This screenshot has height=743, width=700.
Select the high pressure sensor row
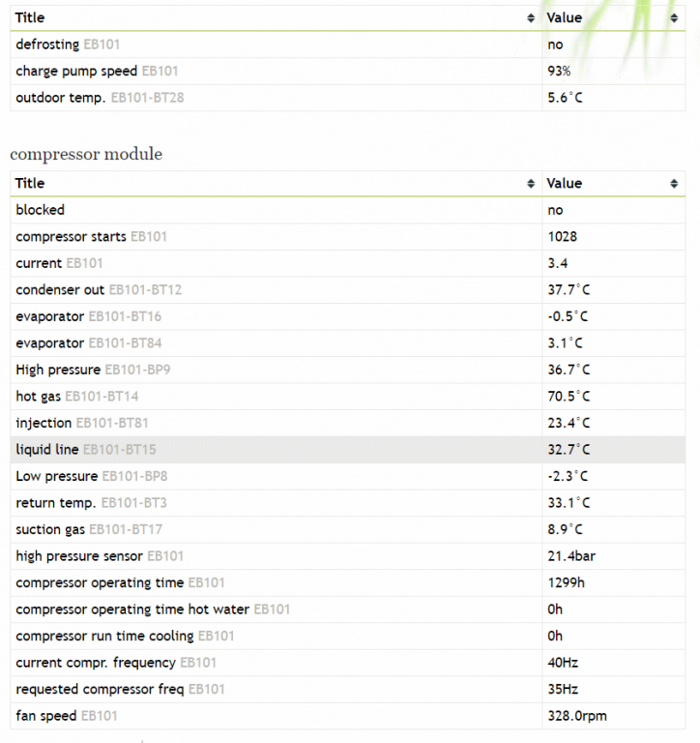pyautogui.click(x=348, y=556)
